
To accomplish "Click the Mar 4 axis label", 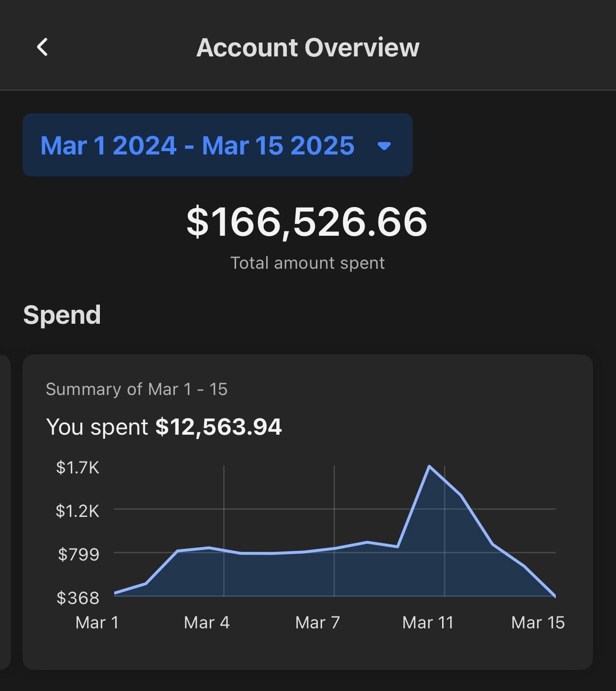I will (207, 623).
